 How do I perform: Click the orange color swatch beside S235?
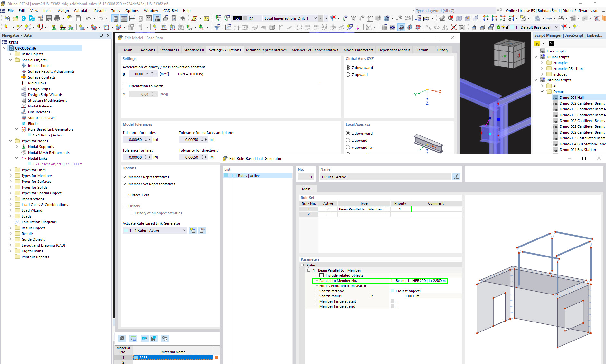click(216, 358)
